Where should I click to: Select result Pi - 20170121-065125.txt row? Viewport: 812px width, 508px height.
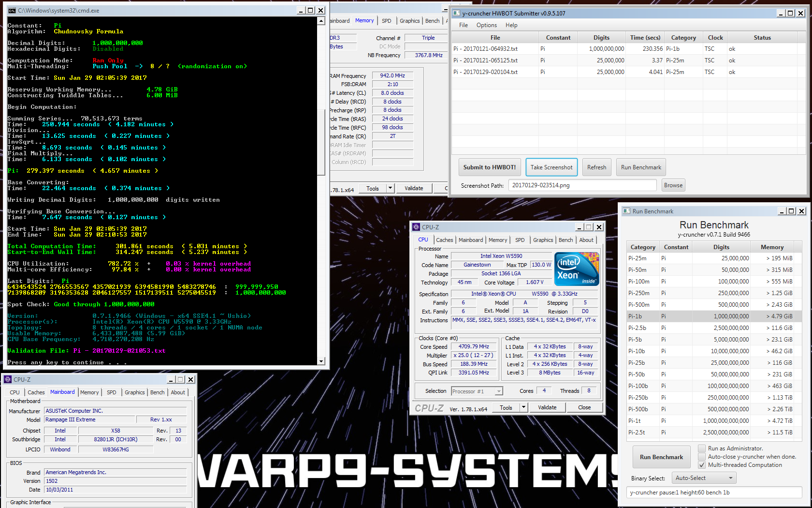(x=624, y=60)
